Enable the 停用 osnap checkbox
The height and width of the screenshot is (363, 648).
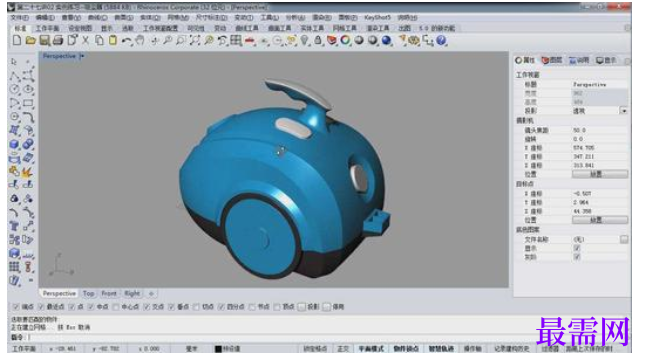(x=327, y=307)
